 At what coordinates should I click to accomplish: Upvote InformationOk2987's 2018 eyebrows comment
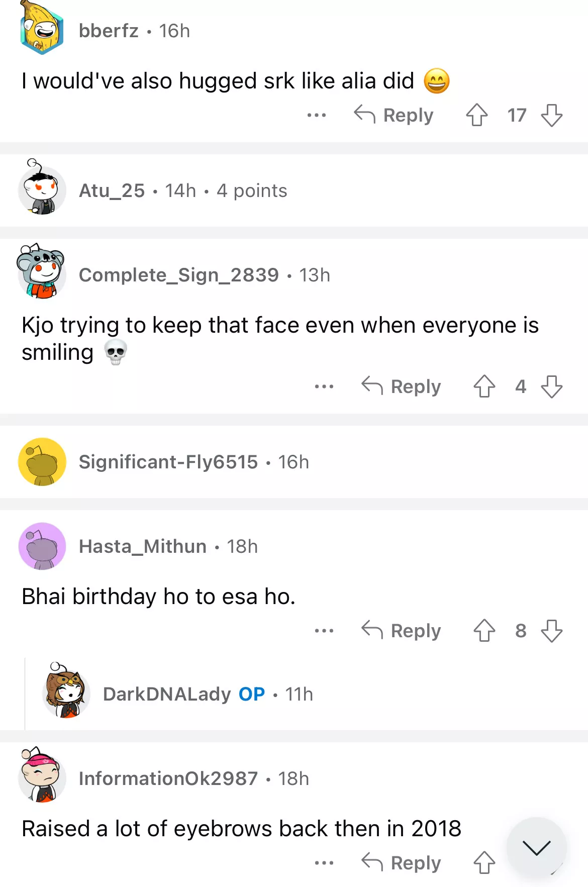click(484, 863)
